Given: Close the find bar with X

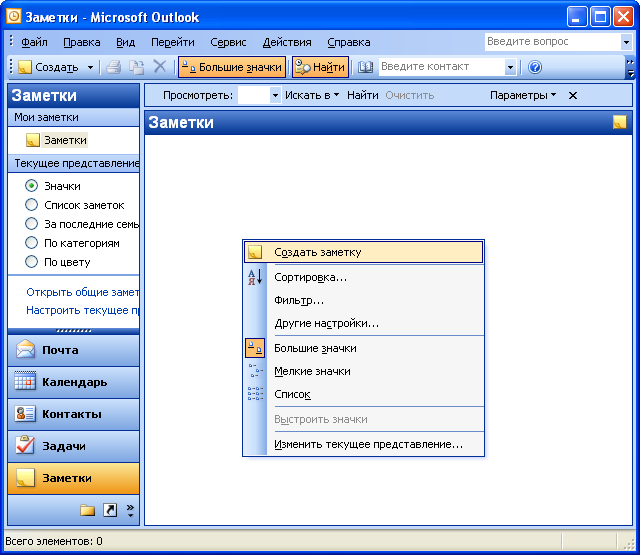Looking at the screenshot, I should point(573,95).
